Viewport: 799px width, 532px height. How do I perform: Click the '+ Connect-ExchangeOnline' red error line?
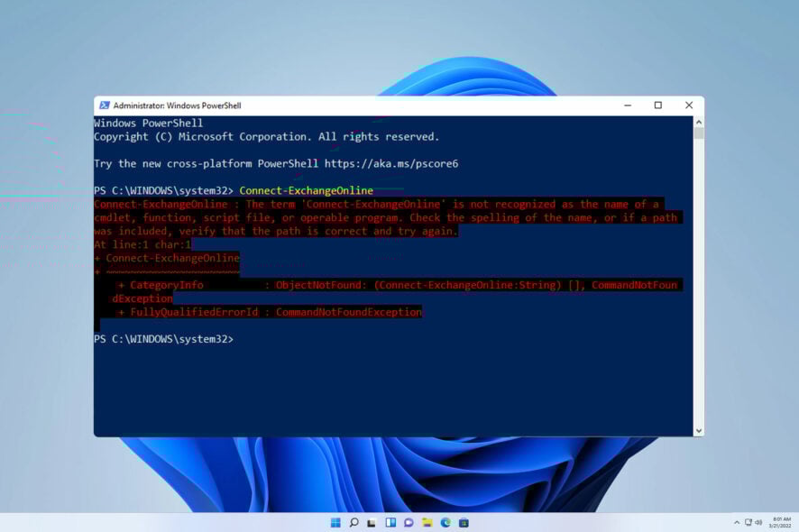[167, 258]
